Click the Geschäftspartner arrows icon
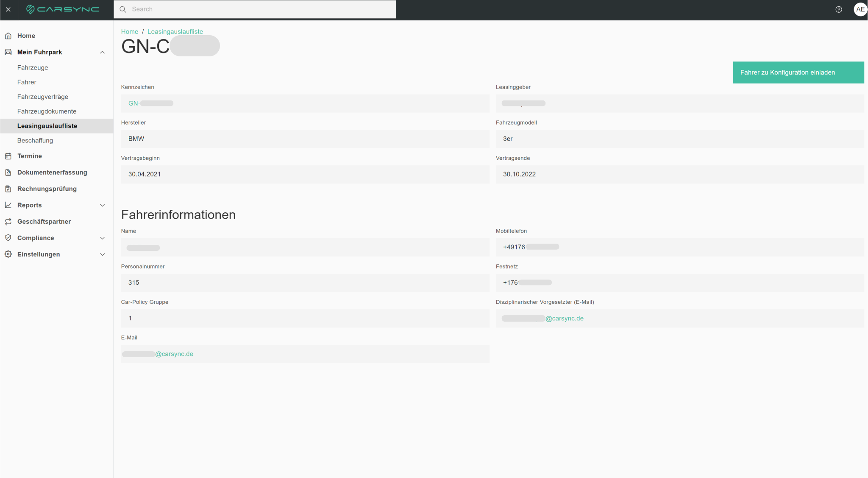The width and height of the screenshot is (868, 478). (x=8, y=222)
